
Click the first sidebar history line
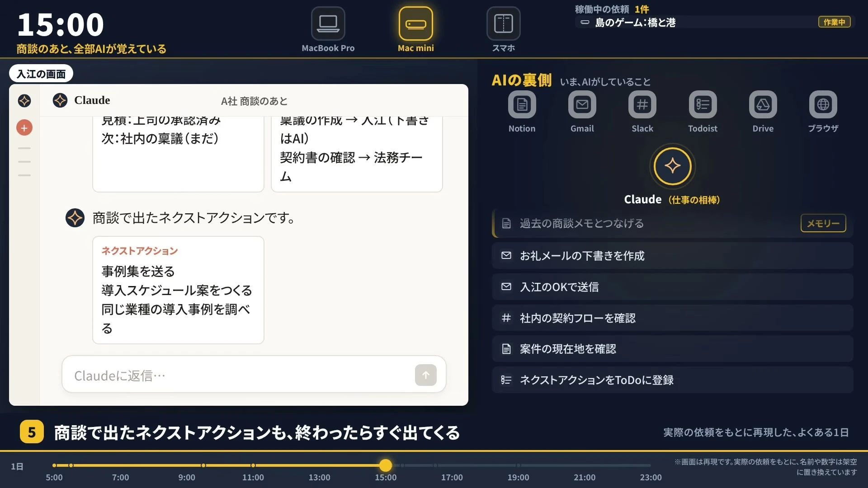pos(24,148)
